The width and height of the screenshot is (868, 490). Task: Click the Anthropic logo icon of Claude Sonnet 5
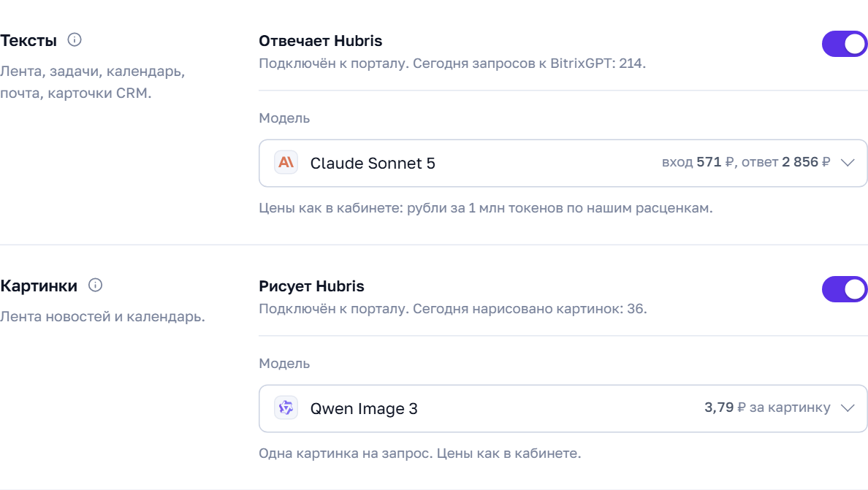coord(286,163)
